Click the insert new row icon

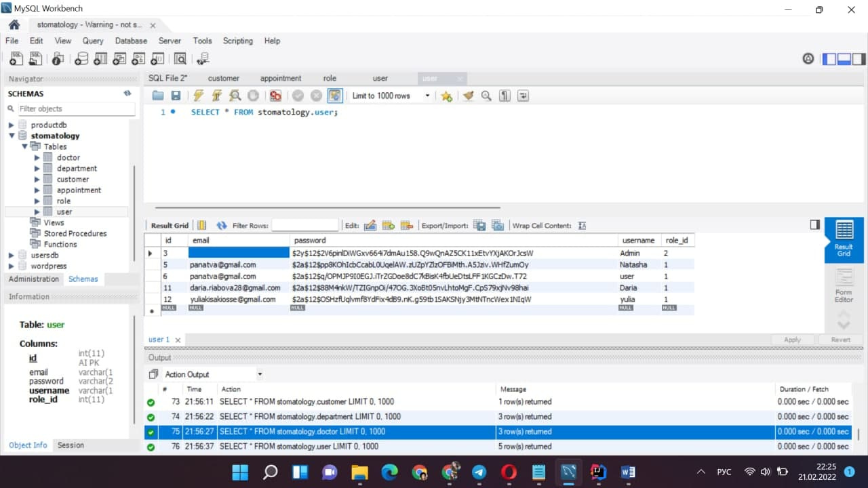tap(389, 225)
